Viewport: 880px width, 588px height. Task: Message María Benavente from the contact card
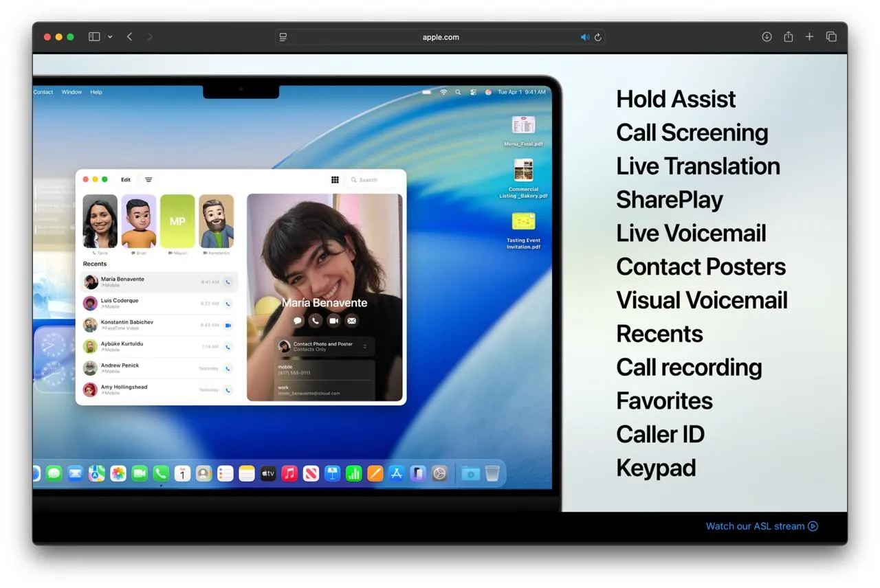click(298, 320)
